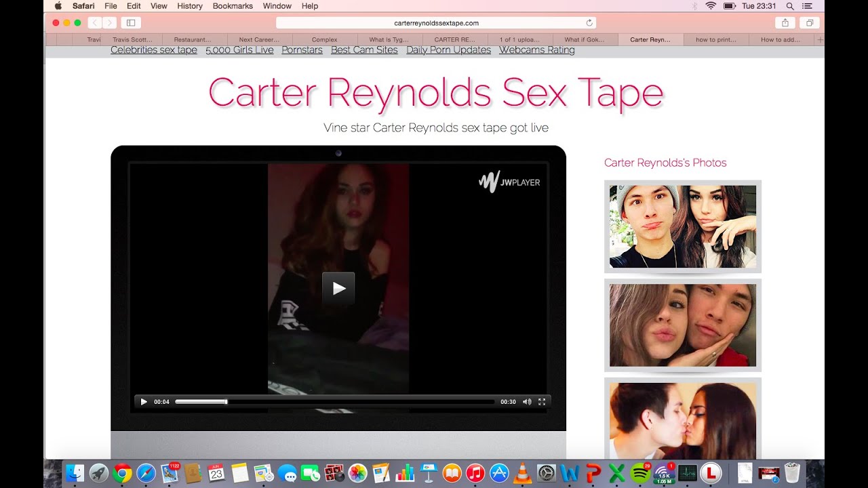Open the Trash in the Dock
Screen dimensions: 868x488
pyautogui.click(x=791, y=472)
